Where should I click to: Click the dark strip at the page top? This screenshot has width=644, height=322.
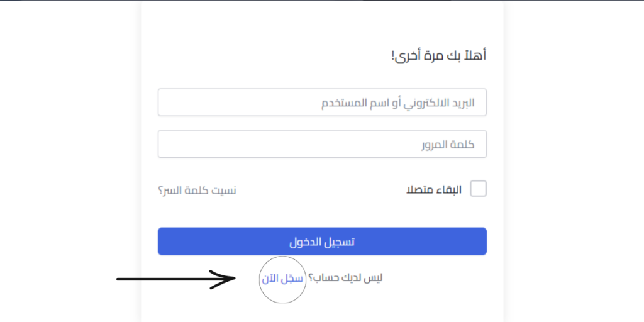point(322,1)
